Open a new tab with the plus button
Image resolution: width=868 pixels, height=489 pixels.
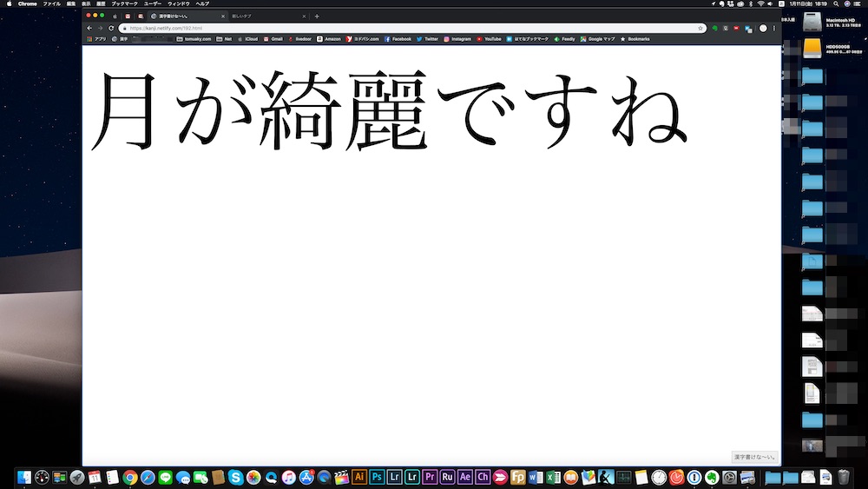(x=317, y=16)
